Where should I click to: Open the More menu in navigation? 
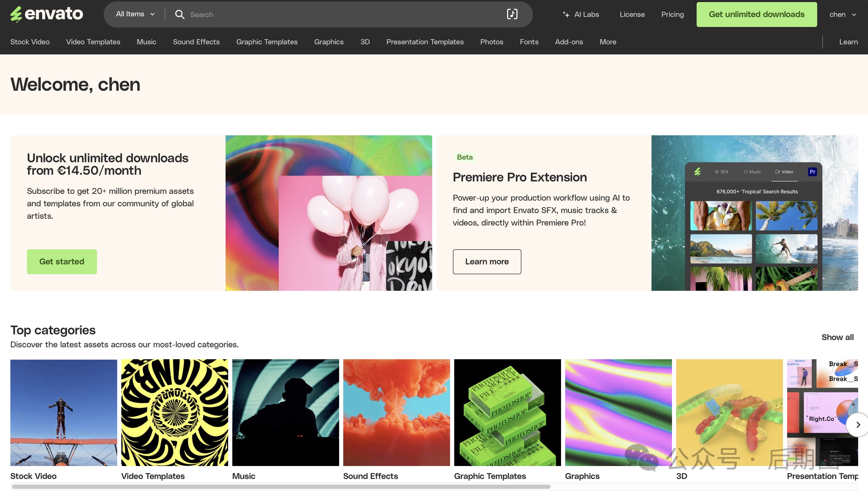608,42
